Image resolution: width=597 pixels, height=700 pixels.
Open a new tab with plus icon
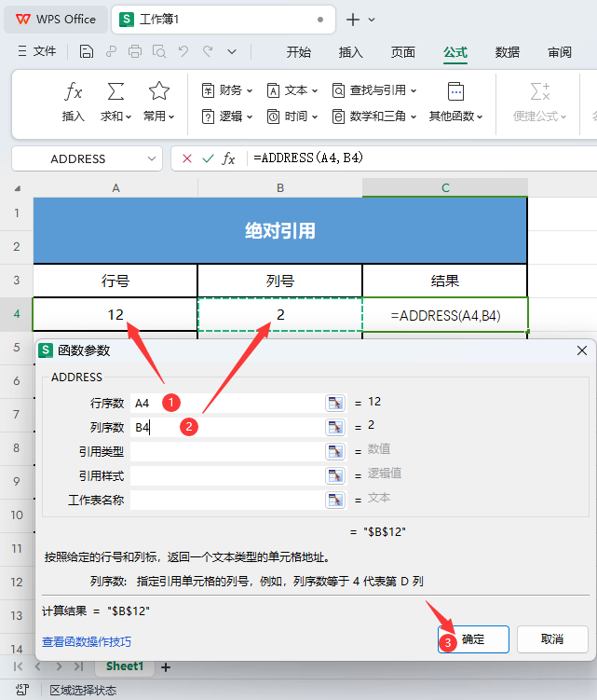[x=352, y=20]
